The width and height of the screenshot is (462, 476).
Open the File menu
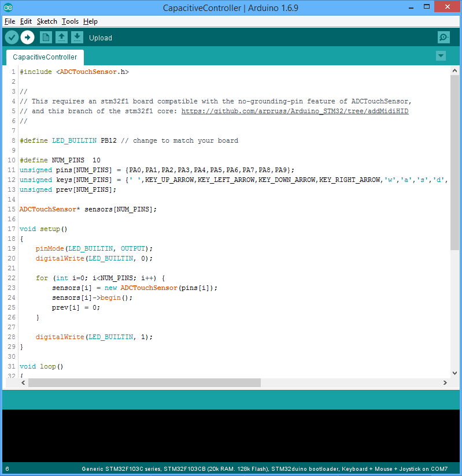pos(10,21)
